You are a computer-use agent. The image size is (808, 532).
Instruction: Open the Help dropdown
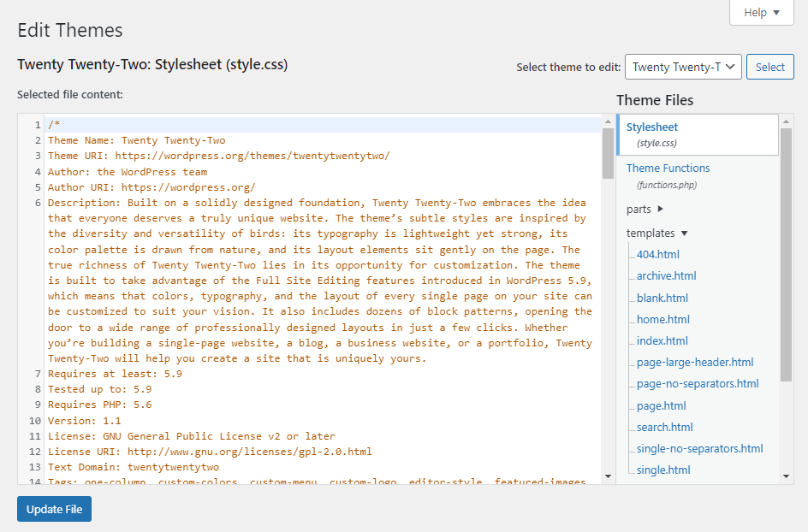coord(760,12)
